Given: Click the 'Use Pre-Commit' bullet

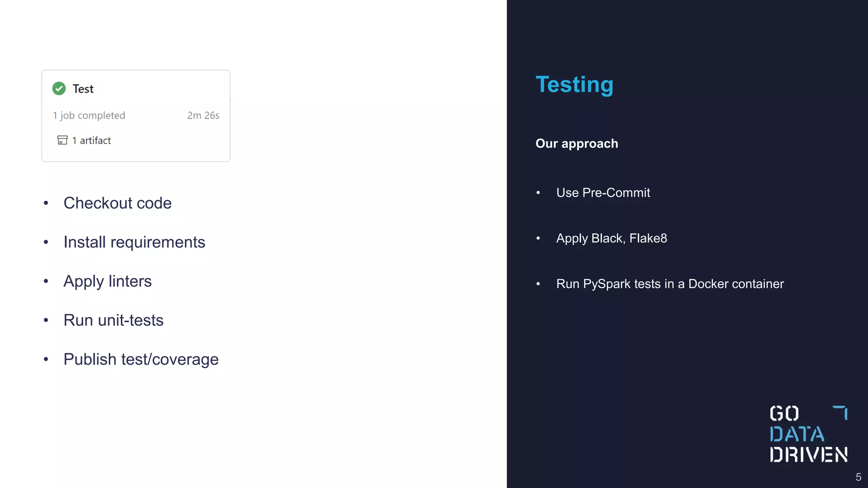Looking at the screenshot, I should tap(603, 193).
